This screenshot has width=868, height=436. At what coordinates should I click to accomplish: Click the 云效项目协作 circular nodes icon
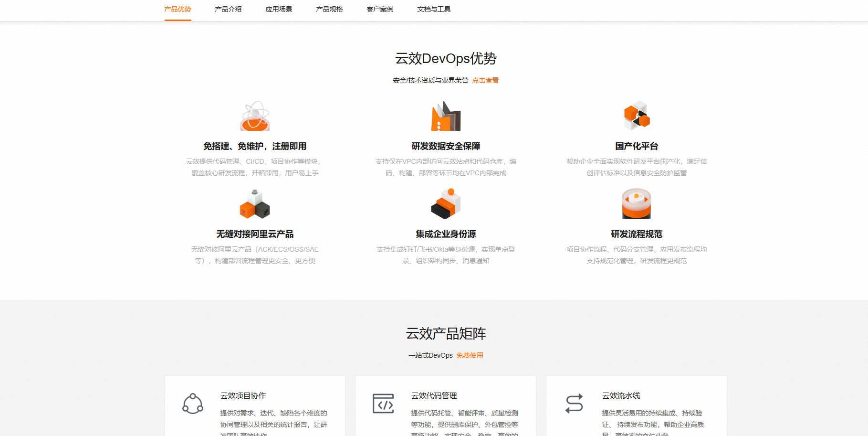(193, 404)
